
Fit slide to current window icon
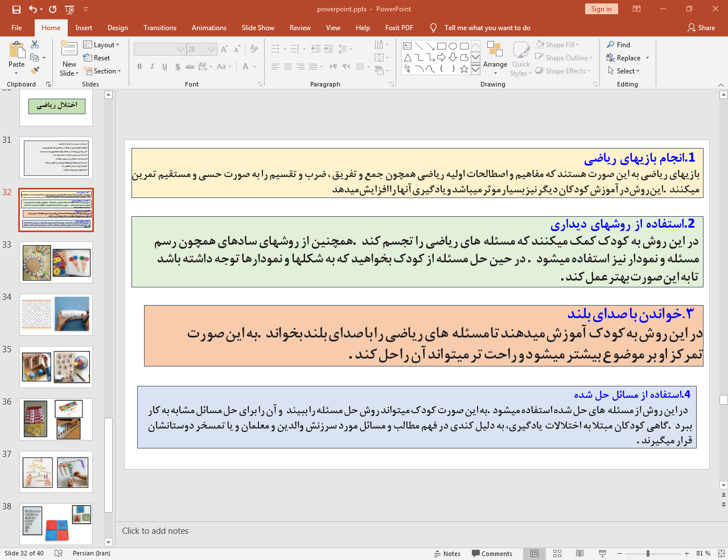(721, 553)
